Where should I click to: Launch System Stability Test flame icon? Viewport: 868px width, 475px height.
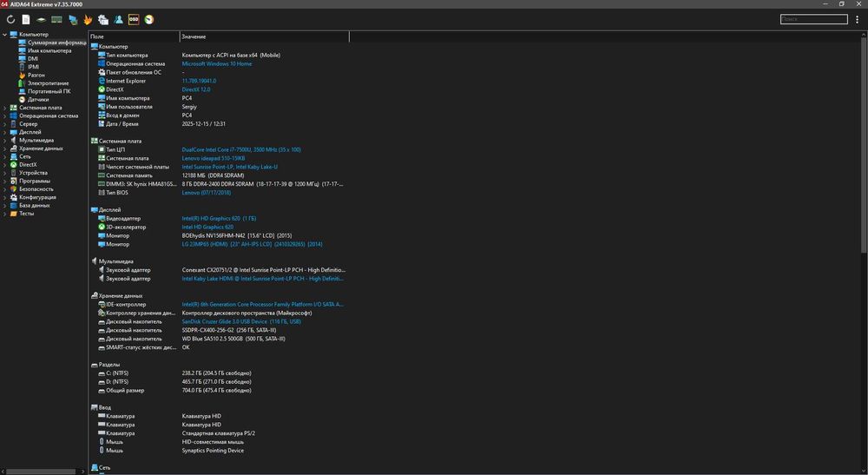[88, 19]
